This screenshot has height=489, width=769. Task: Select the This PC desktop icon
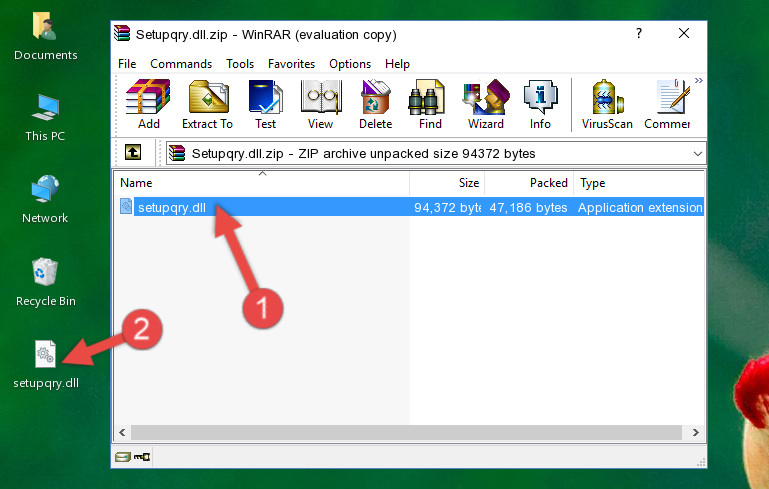45,118
